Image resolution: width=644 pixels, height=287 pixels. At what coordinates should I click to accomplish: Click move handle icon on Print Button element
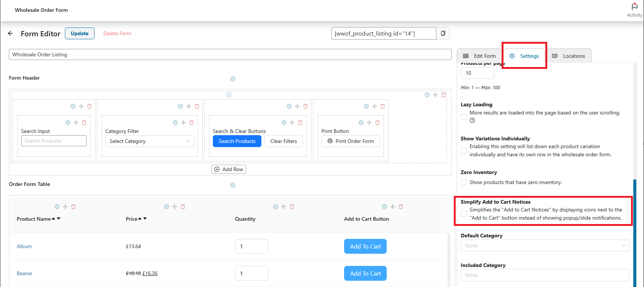click(x=369, y=123)
